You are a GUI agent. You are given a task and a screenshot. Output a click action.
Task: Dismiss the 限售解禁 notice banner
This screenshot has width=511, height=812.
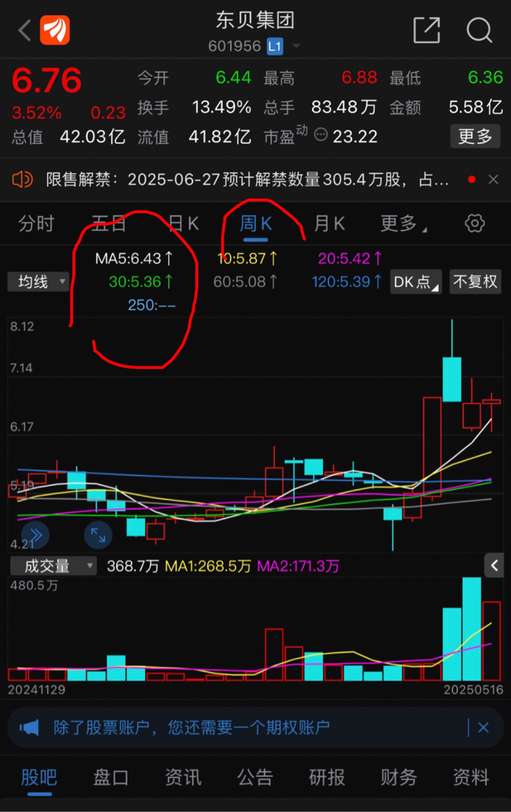[x=493, y=180]
